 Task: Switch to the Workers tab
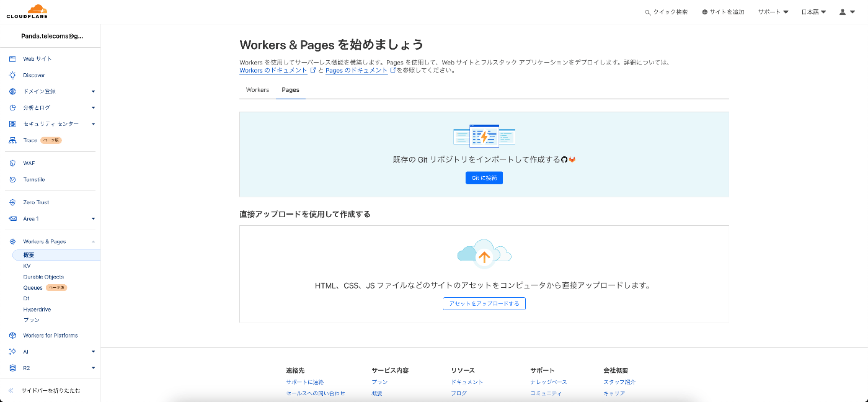pyautogui.click(x=257, y=90)
